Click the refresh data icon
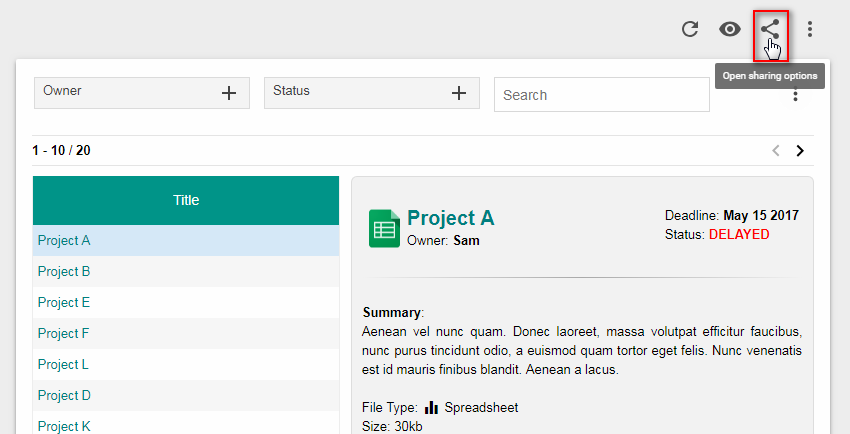Image resolution: width=850 pixels, height=434 pixels. pos(690,29)
